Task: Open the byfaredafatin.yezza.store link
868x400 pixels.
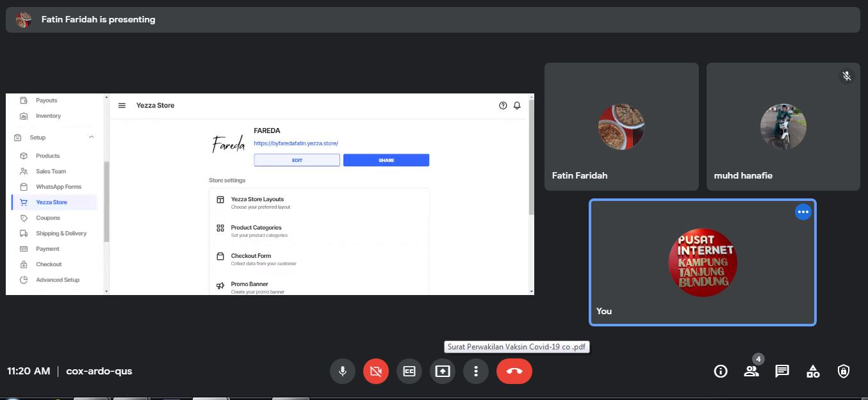Action: [296, 143]
